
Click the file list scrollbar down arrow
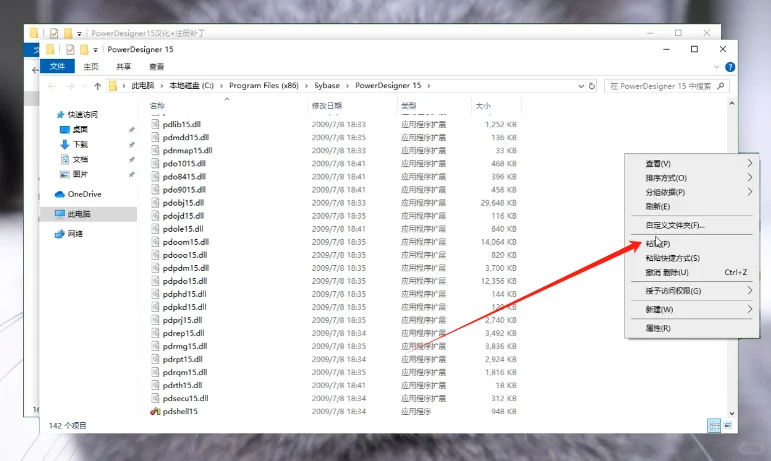[732, 414]
